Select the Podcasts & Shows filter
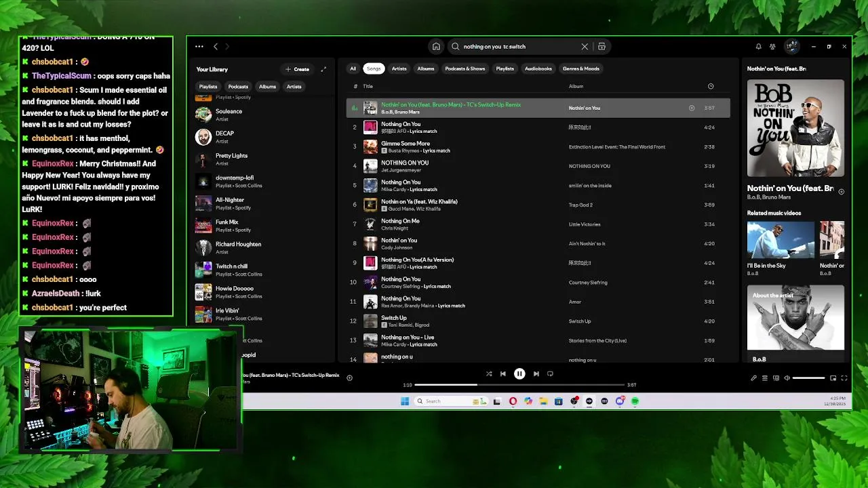This screenshot has width=868, height=488. tap(465, 68)
